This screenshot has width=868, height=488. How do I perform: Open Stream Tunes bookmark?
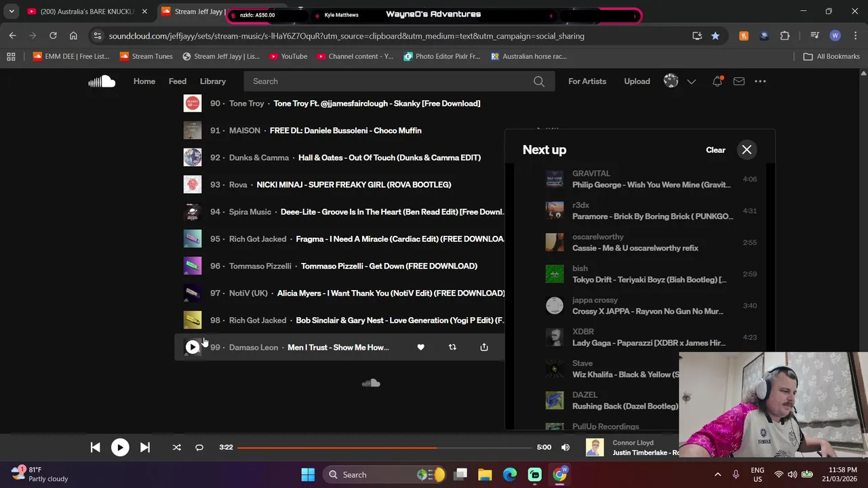click(145, 56)
